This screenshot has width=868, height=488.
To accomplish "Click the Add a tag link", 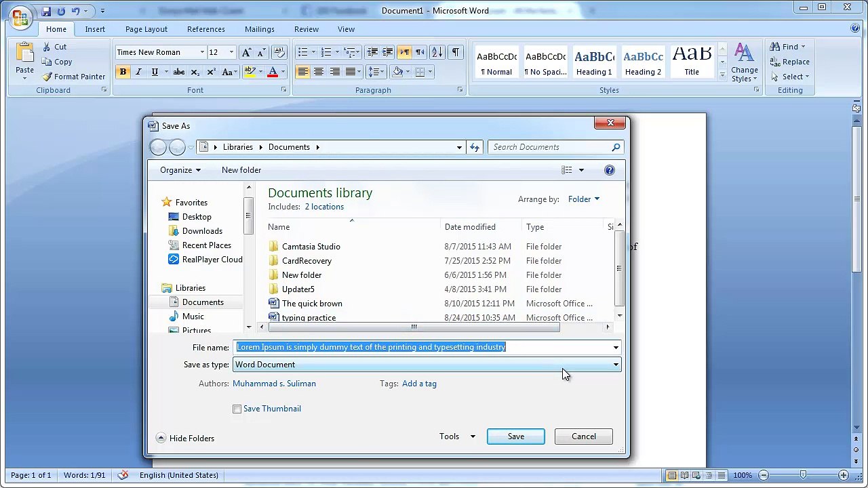I will pos(419,384).
